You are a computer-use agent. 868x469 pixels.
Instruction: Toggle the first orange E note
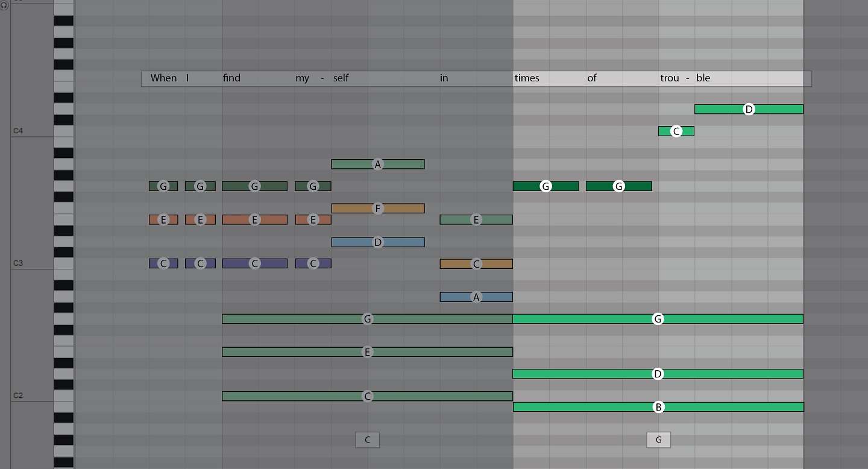click(163, 219)
